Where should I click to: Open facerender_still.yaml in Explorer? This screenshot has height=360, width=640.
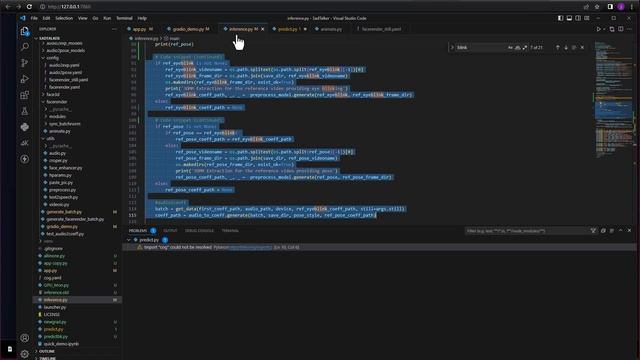(x=68, y=80)
